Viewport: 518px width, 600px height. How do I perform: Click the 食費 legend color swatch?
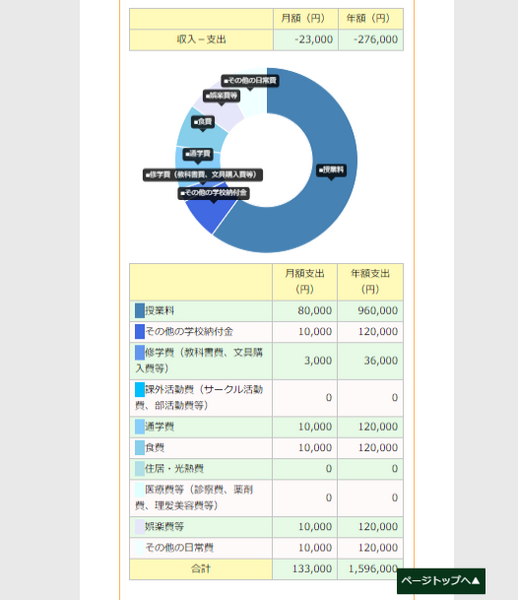pos(140,447)
